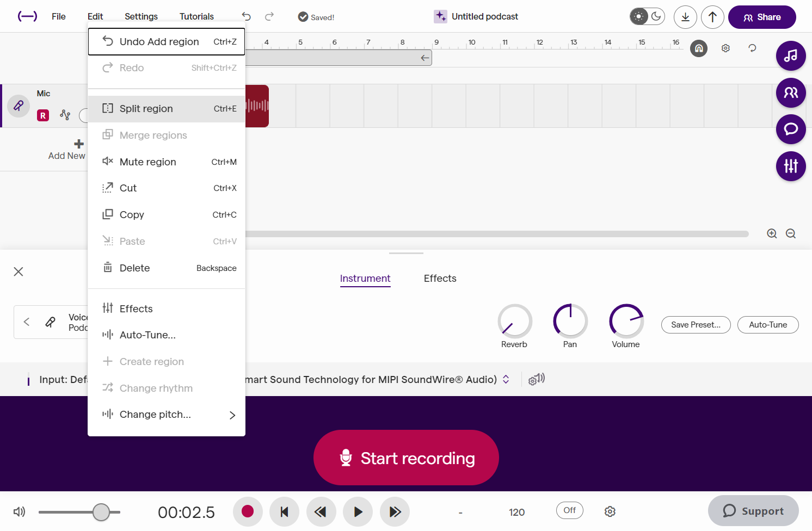Open the chat bubble round button
This screenshot has height=531, width=812.
(791, 129)
